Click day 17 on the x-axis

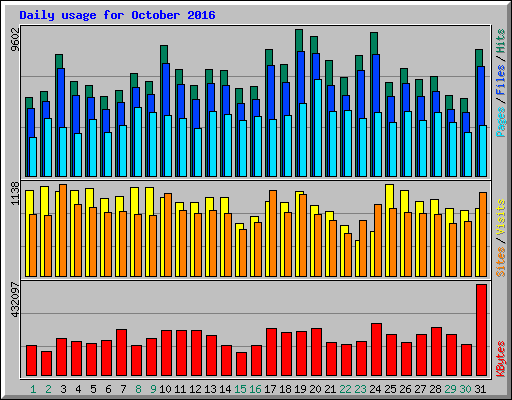coord(270,389)
